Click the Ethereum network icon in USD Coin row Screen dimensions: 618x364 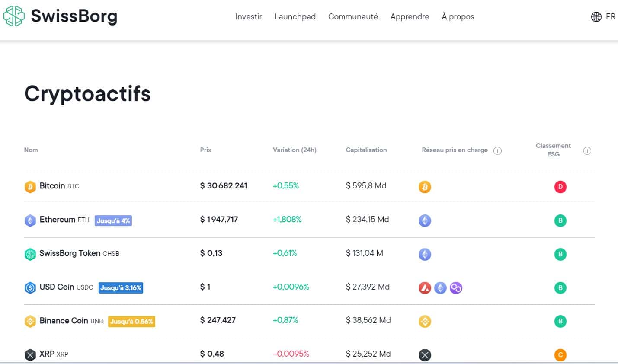pos(440,287)
